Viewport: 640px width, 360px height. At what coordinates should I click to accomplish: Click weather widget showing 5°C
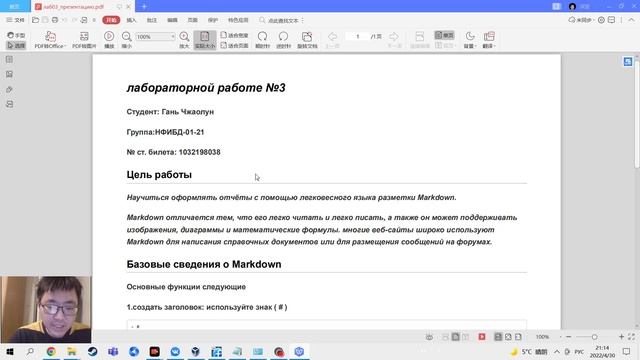pos(529,351)
